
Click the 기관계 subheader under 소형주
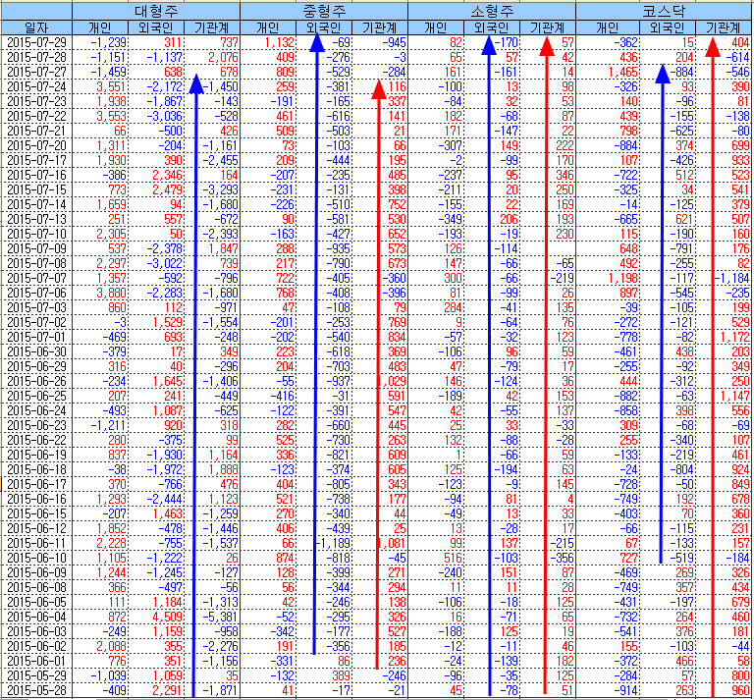547,27
